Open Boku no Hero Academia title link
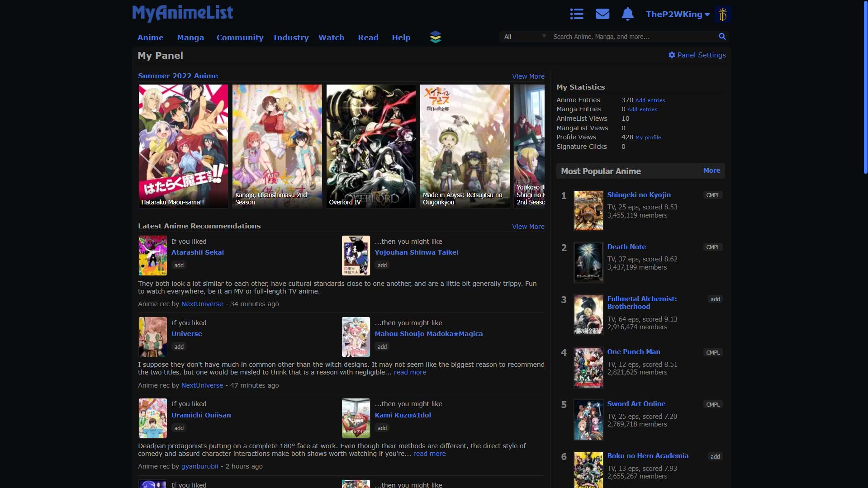The height and width of the screenshot is (488, 868). click(x=648, y=456)
